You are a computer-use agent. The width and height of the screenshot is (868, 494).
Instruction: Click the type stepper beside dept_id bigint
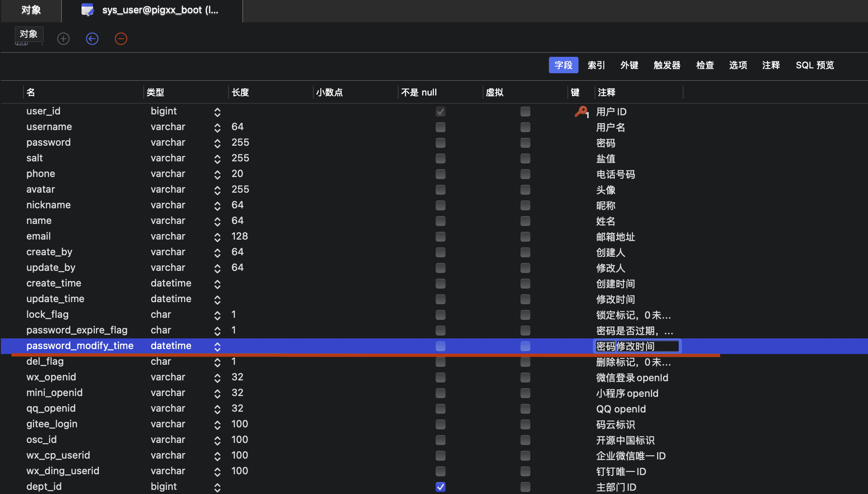point(217,487)
